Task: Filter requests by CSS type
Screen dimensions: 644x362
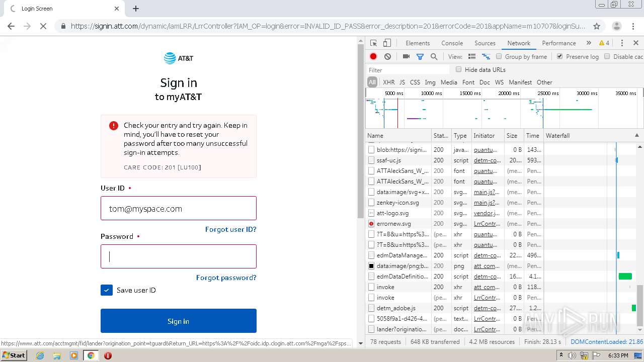Action: [x=415, y=82]
